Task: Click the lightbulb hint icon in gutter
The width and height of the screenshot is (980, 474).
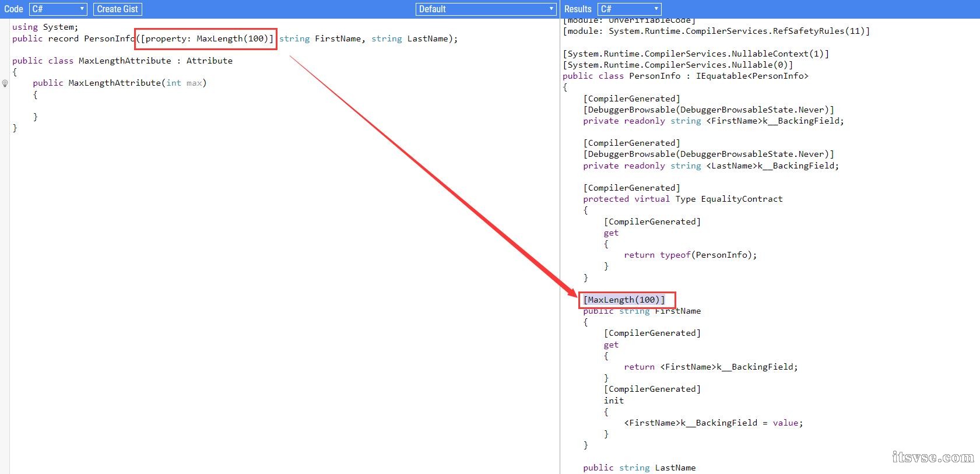Action: (x=5, y=83)
